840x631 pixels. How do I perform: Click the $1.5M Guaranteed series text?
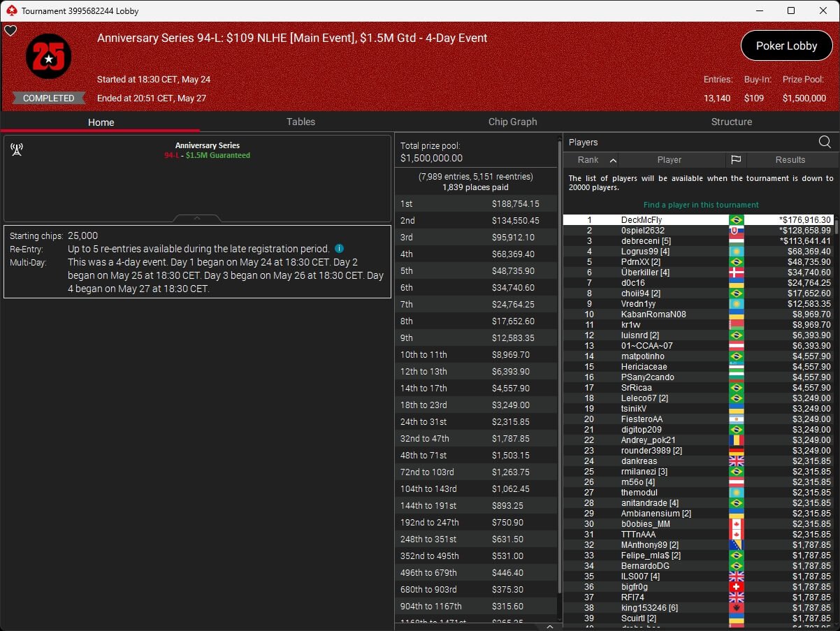pos(218,155)
